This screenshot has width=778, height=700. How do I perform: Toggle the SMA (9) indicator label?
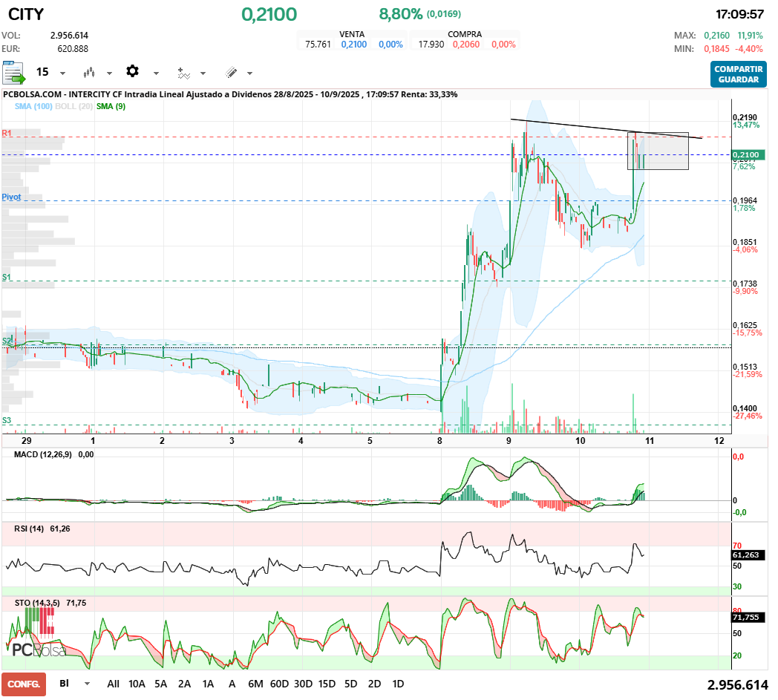click(111, 106)
